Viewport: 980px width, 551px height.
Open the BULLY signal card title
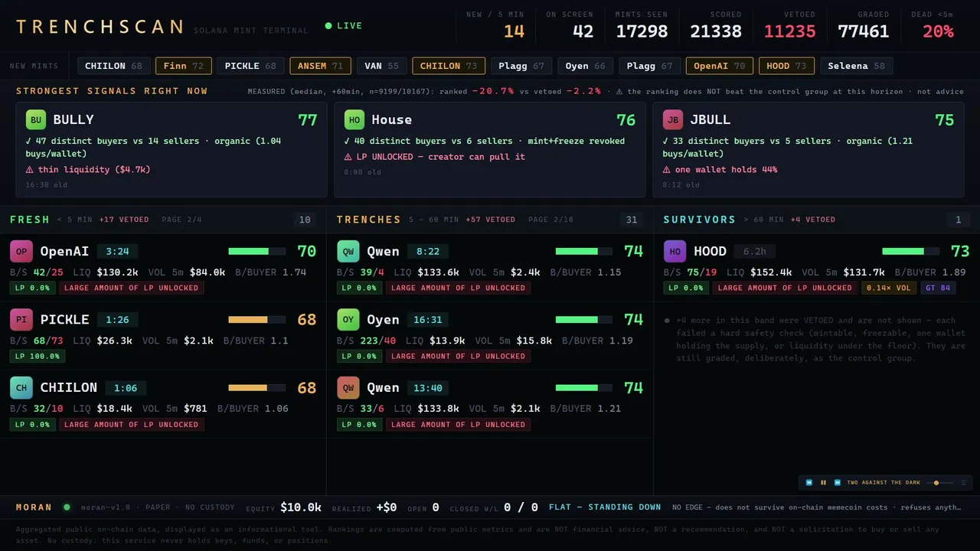click(73, 119)
